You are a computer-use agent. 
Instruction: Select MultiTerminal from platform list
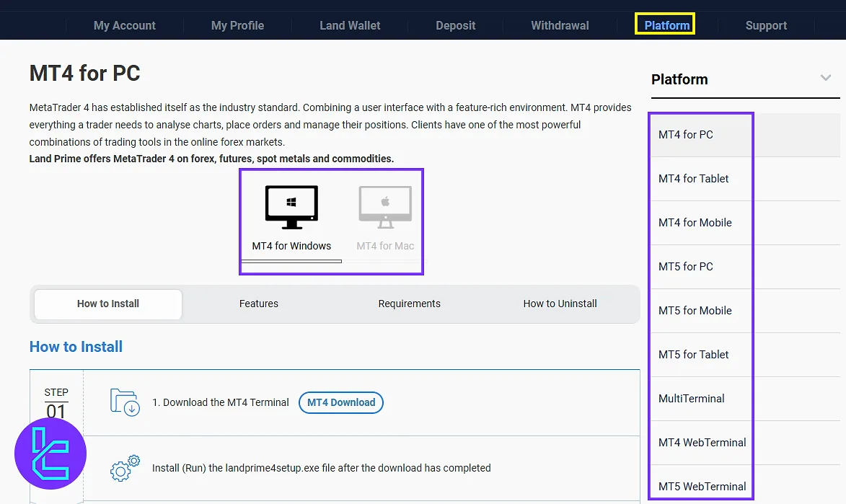coord(691,399)
